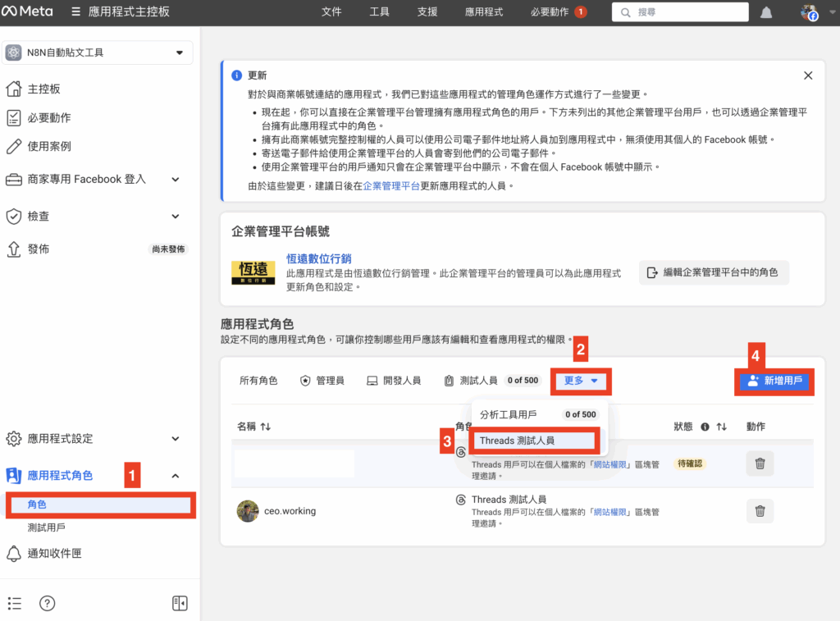Screen dimensions: 840x621
Task: Open the 恆遠數位行銷 business link
Action: click(319, 258)
